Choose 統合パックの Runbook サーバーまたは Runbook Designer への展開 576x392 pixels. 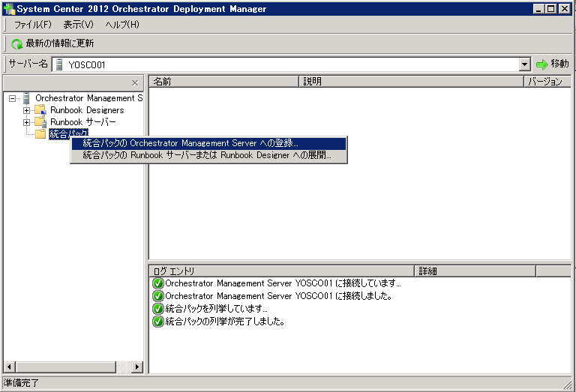pos(208,155)
